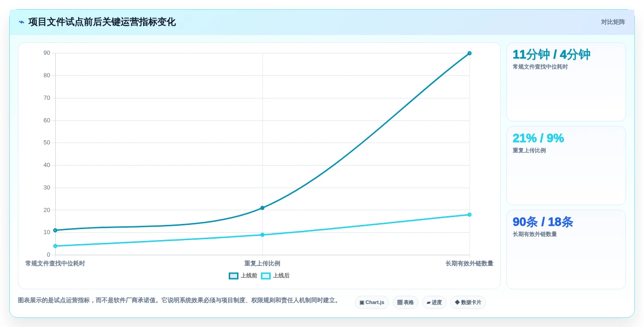Click the 长期有效外链数量 card caption
This screenshot has height=327, width=644.
point(535,234)
